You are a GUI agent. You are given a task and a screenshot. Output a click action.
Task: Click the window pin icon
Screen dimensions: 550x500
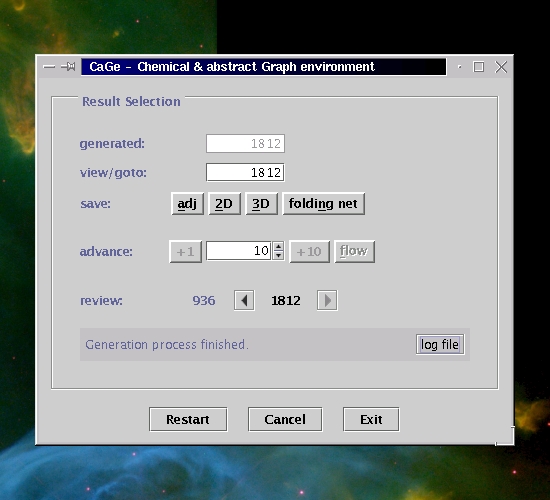[68, 66]
